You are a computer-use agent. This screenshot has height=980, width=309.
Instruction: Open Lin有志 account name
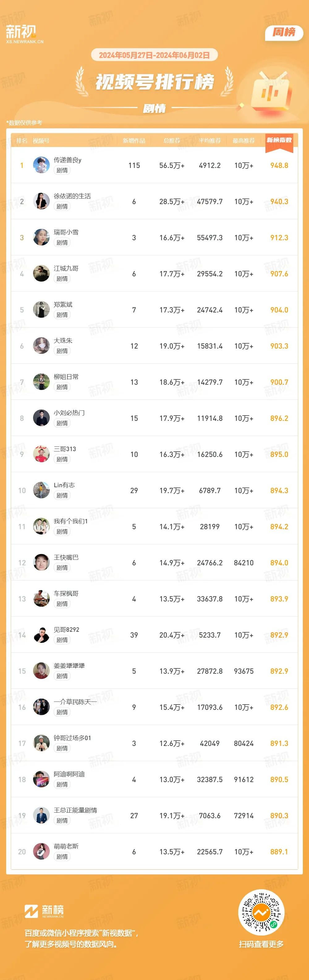coord(64,485)
